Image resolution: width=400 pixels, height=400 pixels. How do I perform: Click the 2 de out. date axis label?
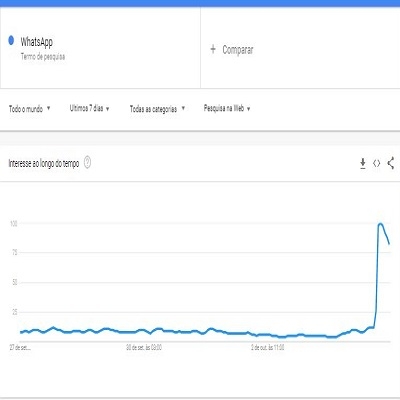[x=268, y=348]
